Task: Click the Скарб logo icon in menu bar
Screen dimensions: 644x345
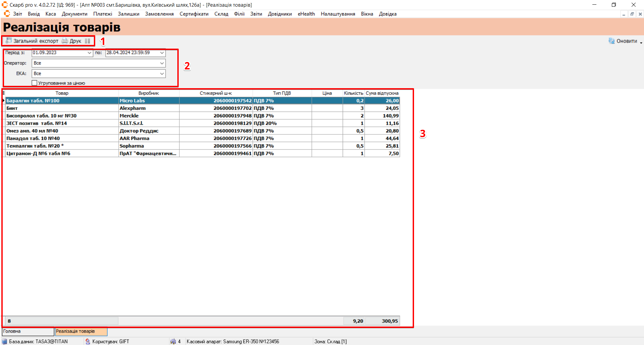Action: (7, 14)
